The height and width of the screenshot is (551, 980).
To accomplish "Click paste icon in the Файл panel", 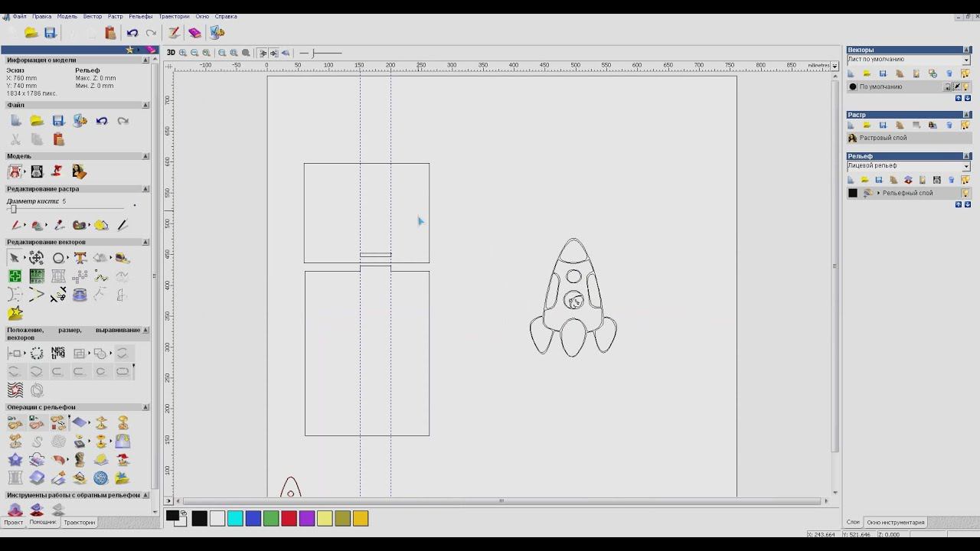I will click(58, 139).
